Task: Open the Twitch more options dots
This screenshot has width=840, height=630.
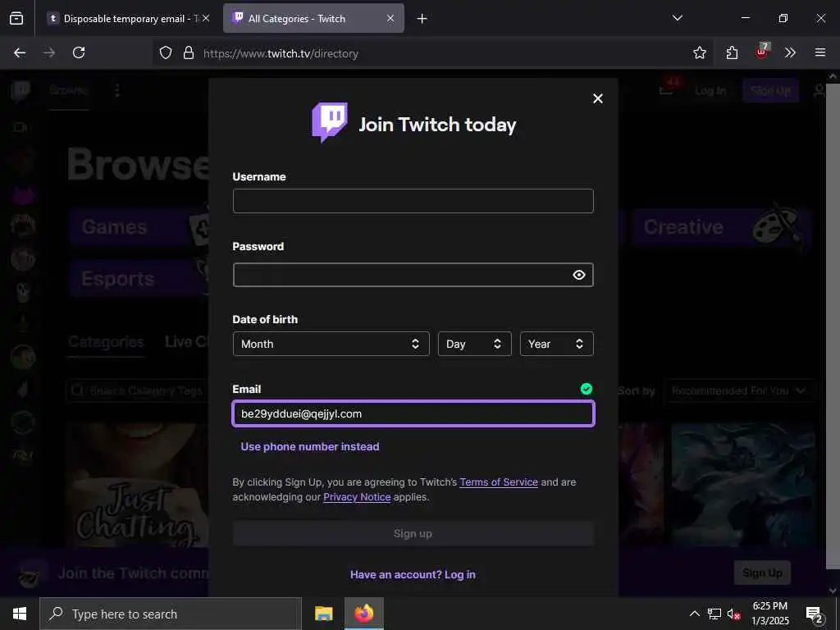Action: click(116, 90)
